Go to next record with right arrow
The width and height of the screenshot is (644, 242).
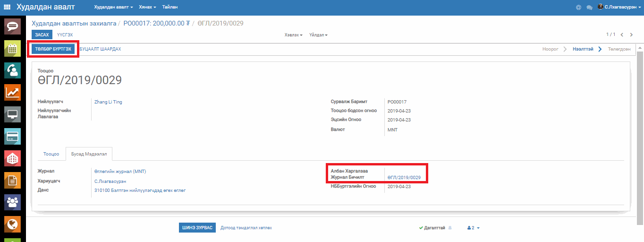631,35
